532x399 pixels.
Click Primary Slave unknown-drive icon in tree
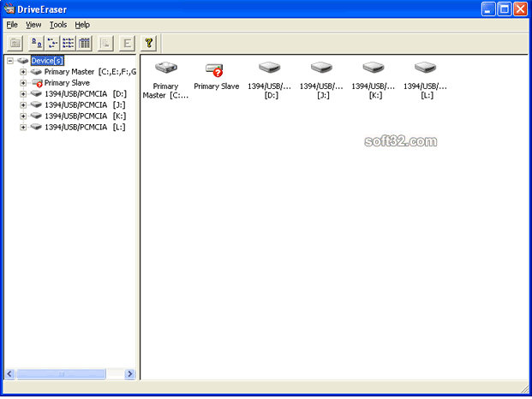(x=37, y=83)
